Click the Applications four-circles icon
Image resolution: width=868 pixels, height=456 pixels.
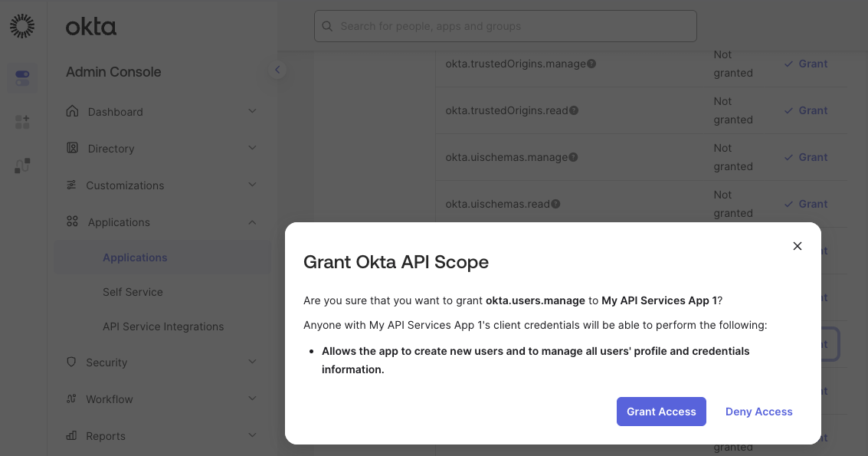72,221
